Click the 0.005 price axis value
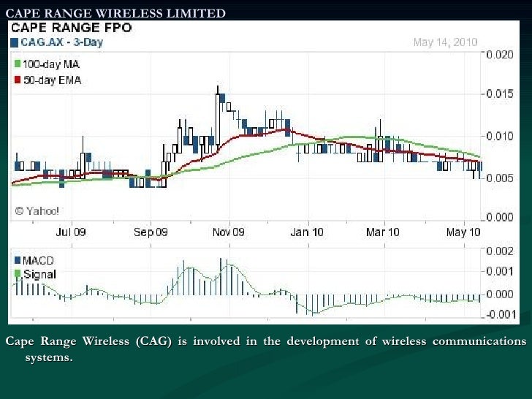 point(500,178)
